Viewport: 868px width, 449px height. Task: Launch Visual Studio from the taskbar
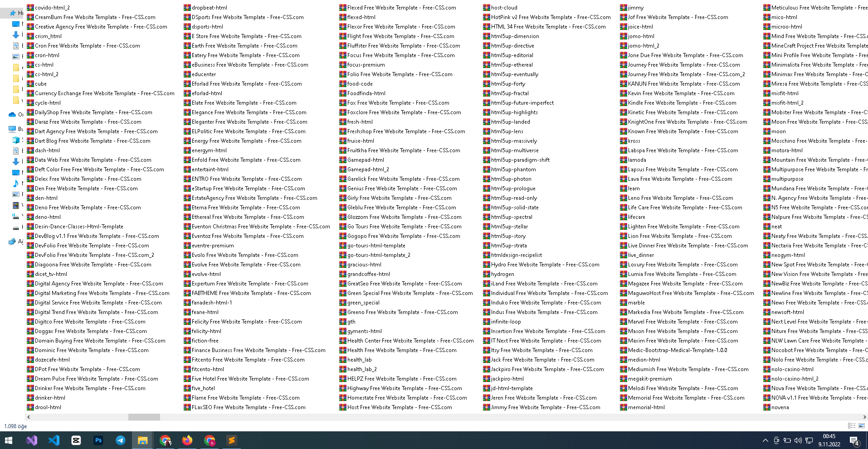click(32, 440)
